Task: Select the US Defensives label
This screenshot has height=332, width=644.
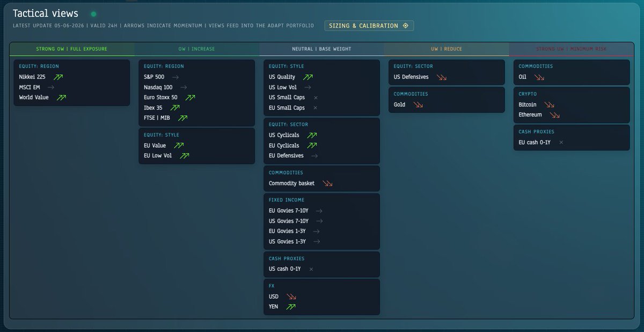Action: pos(411,77)
